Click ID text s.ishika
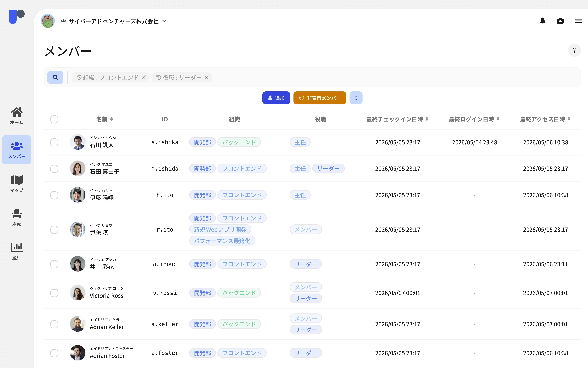 pyautogui.click(x=165, y=142)
